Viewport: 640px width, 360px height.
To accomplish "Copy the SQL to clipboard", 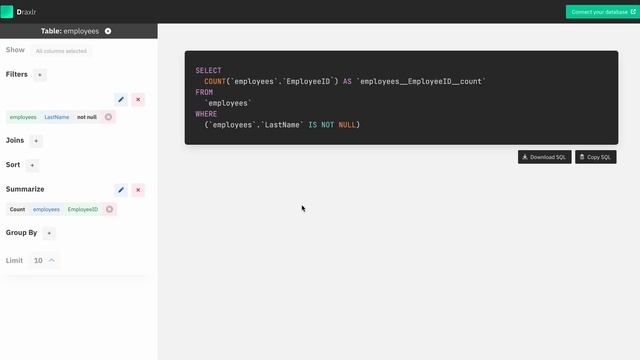I will [596, 157].
